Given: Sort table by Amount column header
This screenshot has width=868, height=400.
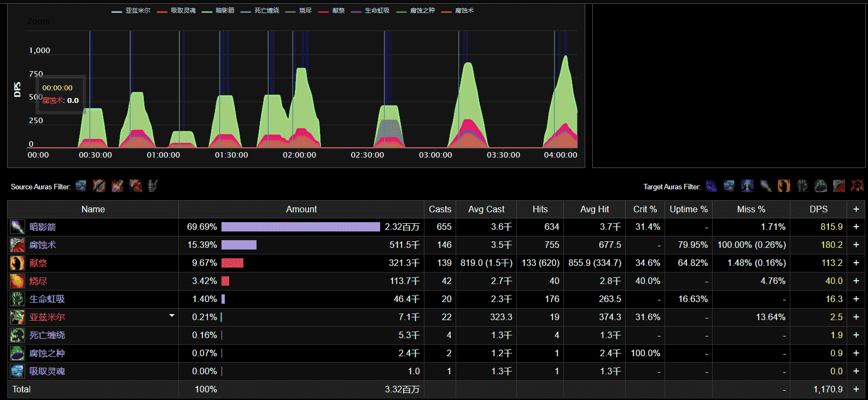Looking at the screenshot, I should pos(301,209).
